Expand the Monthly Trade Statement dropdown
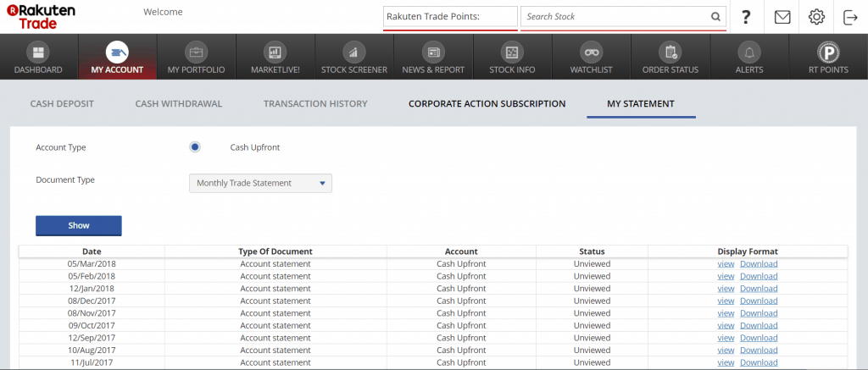 point(261,183)
